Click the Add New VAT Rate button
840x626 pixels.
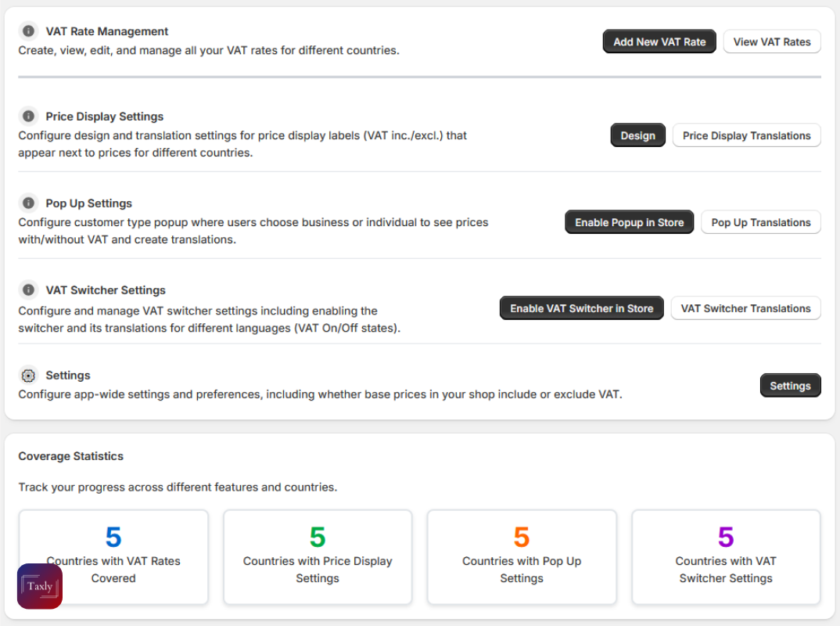click(659, 41)
